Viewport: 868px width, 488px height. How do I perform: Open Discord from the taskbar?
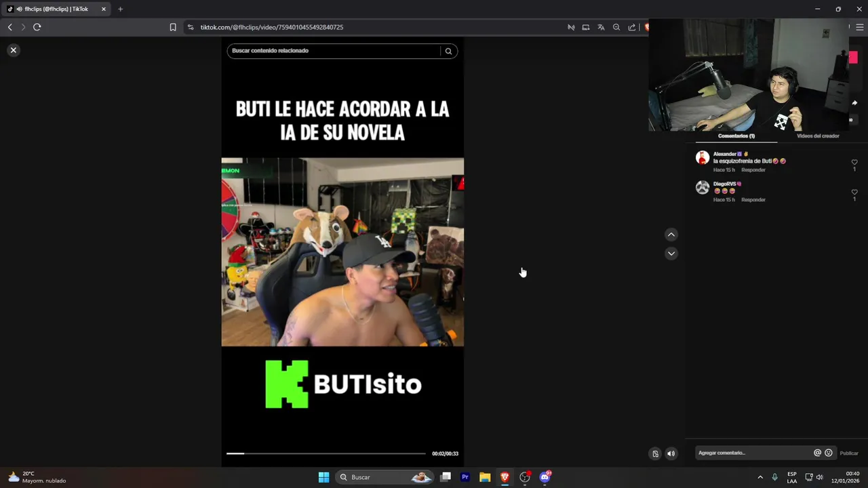(x=545, y=477)
